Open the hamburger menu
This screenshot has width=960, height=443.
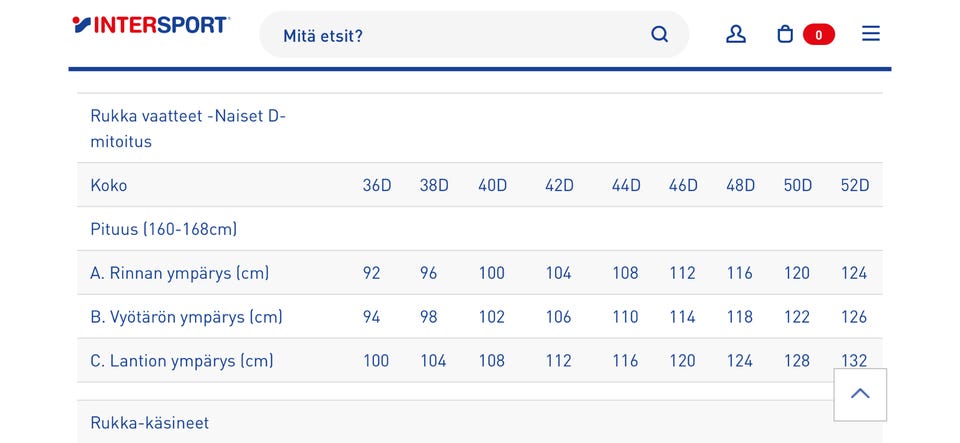871,34
